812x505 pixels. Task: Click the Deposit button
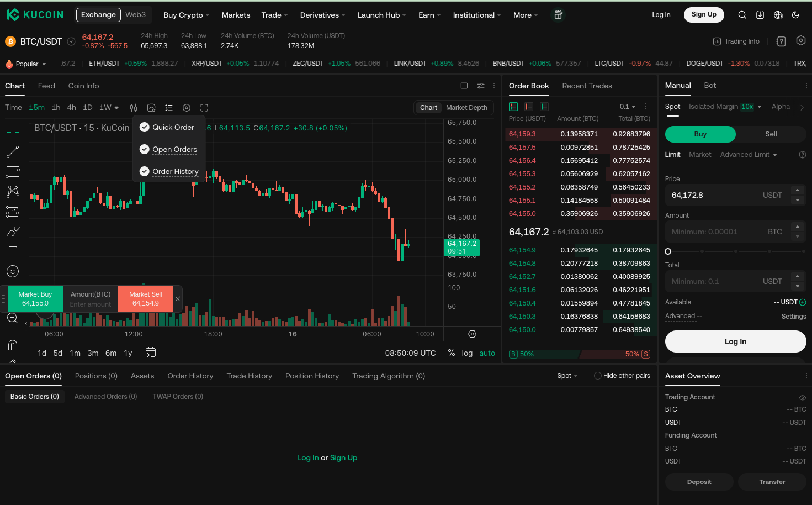(699, 482)
